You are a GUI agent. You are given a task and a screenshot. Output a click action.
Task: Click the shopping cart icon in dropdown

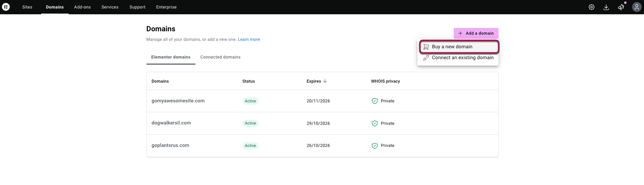(426, 47)
